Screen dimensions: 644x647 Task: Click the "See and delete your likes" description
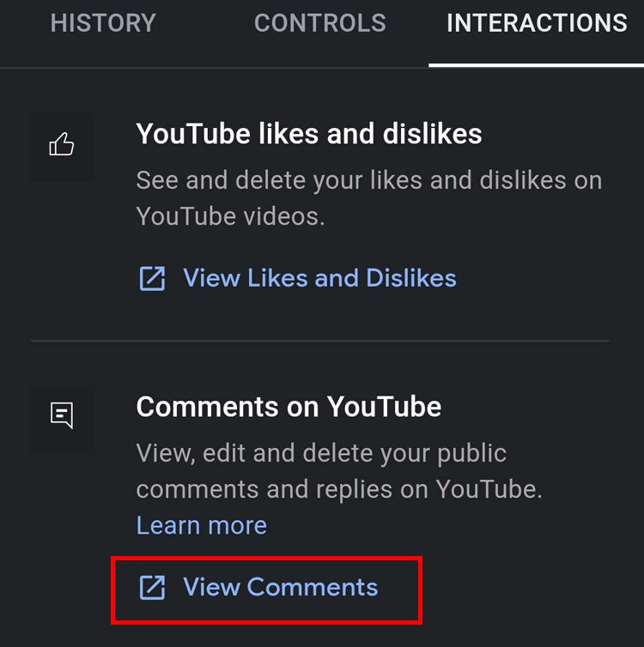(x=369, y=180)
